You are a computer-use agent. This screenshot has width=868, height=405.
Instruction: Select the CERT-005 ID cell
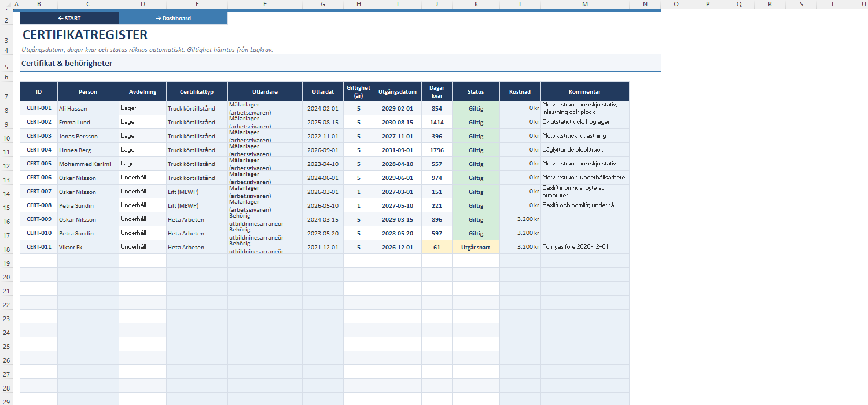[x=39, y=164]
